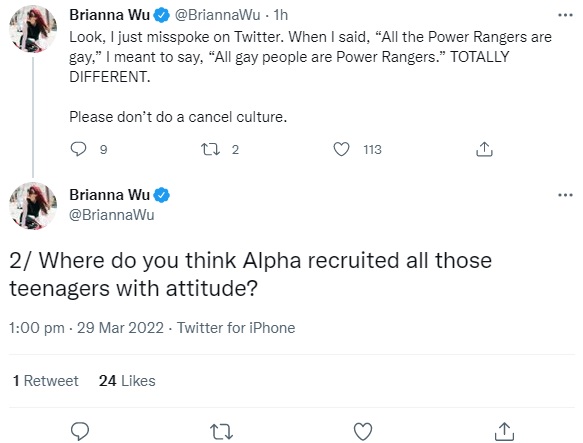
Task: Open the first tweet's text body
Action: [310, 77]
